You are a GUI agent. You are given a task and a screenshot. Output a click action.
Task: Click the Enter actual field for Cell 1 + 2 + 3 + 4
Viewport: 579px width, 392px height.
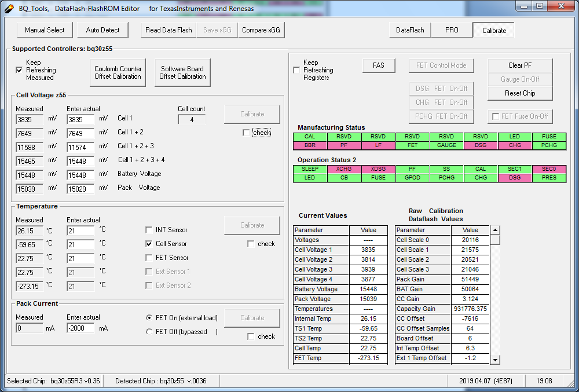click(80, 162)
